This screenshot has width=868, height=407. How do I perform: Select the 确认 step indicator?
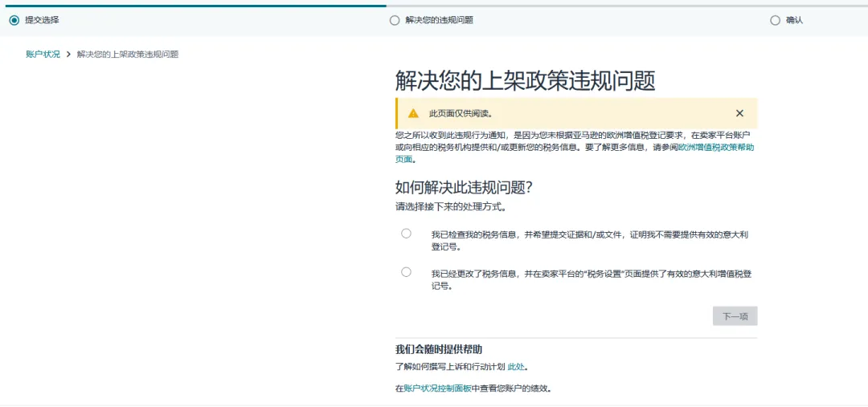tap(786, 20)
